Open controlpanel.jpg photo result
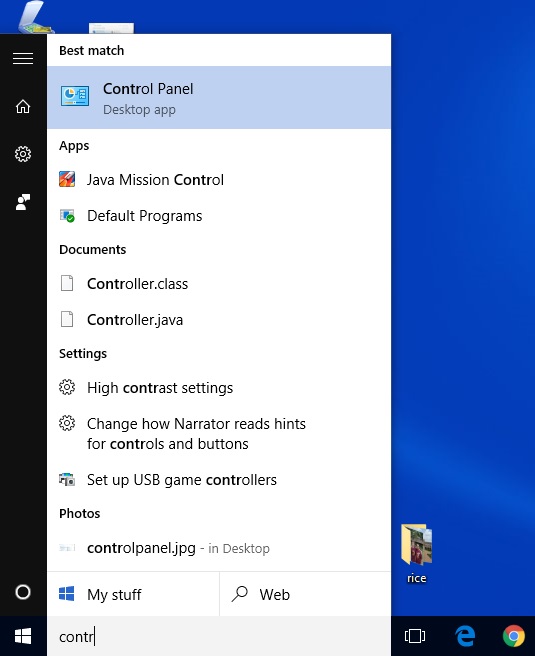 219,548
